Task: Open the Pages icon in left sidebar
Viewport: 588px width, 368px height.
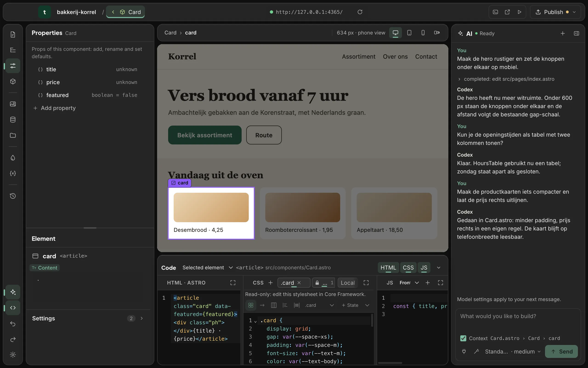Action: pyautogui.click(x=13, y=34)
